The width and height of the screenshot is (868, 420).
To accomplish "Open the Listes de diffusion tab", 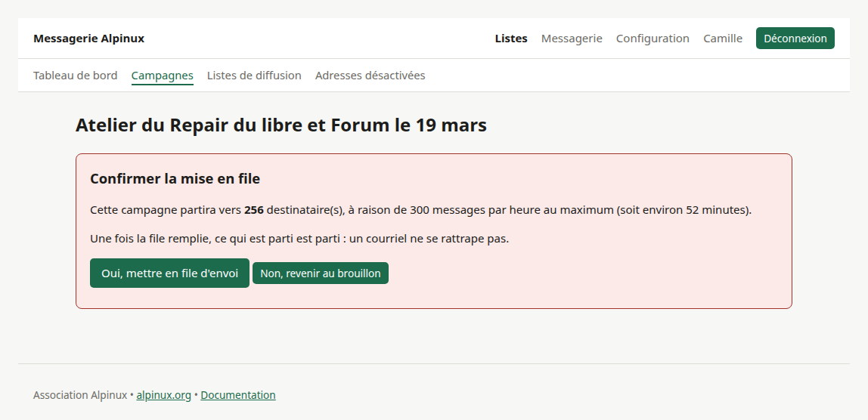I will 254,76.
